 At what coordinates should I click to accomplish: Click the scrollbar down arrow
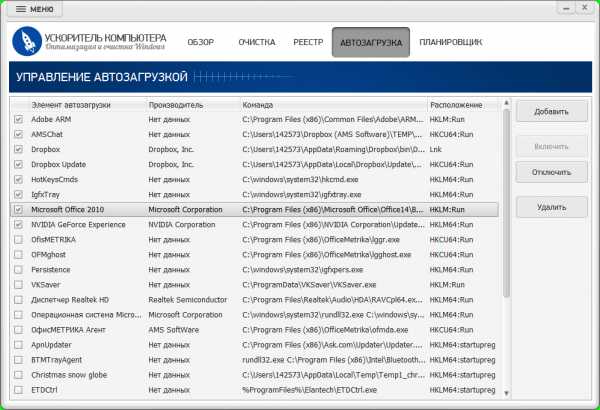506,393
